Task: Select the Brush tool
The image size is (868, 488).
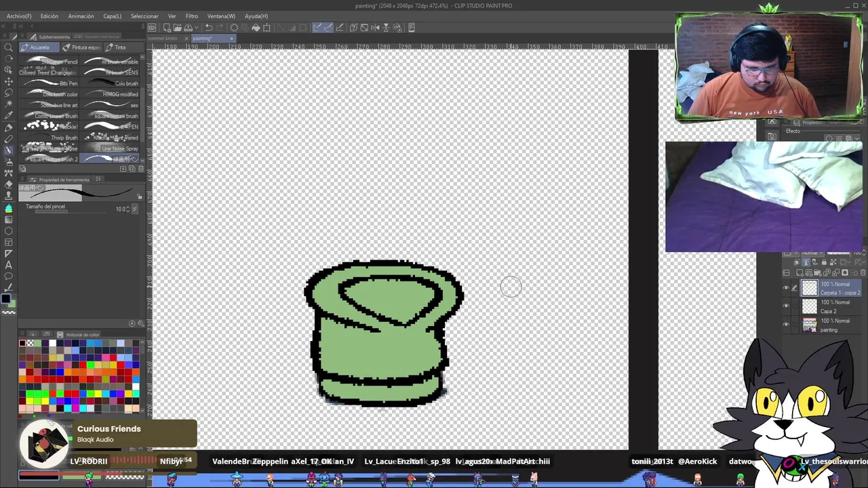Action: click(9, 150)
